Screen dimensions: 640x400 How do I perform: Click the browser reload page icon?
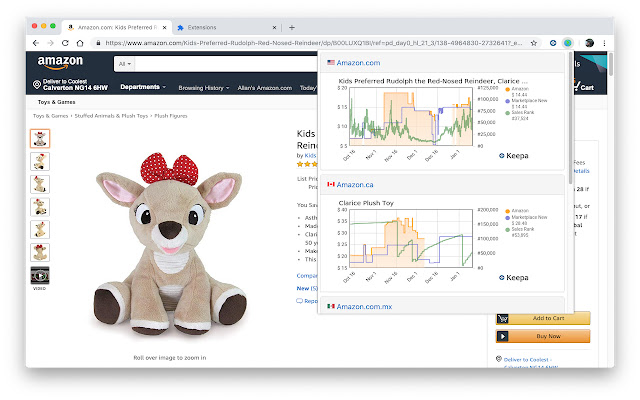[x=66, y=43]
